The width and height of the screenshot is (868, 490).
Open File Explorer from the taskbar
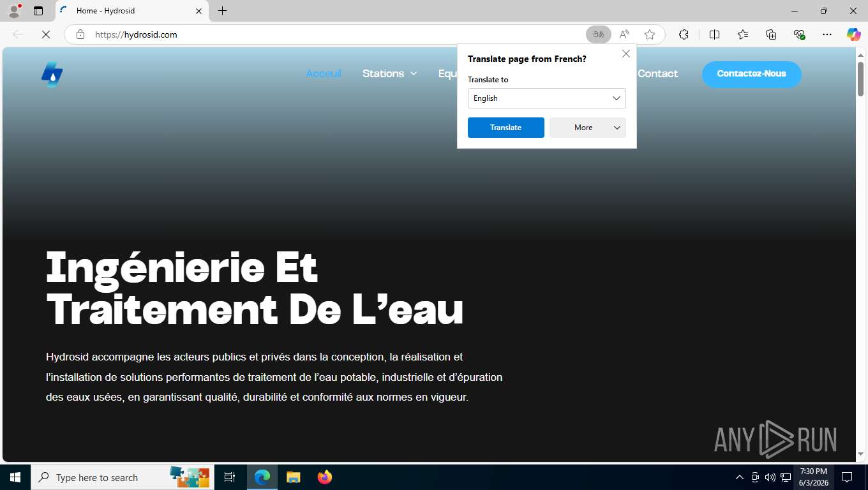[293, 477]
